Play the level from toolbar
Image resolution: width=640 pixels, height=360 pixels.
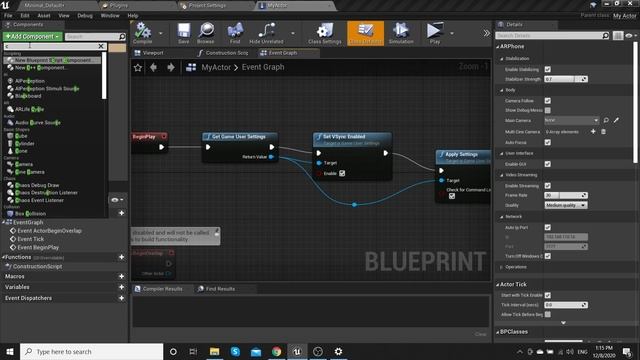pyautogui.click(x=435, y=33)
